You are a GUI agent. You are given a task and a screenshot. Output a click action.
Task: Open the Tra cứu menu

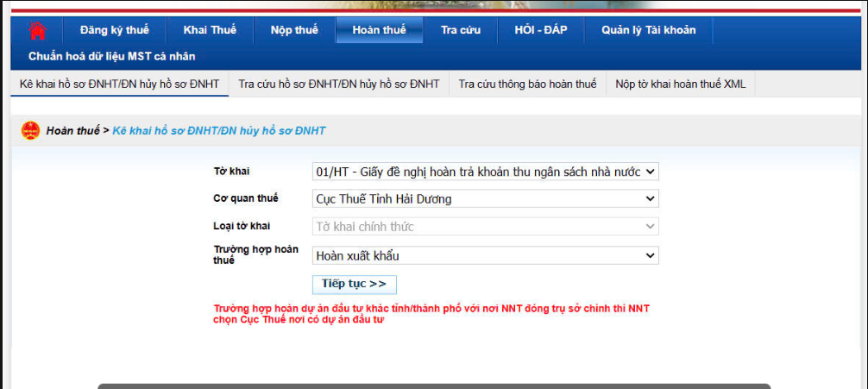point(461,30)
